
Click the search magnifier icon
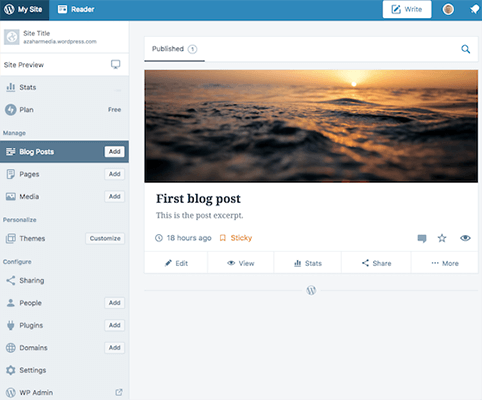pyautogui.click(x=465, y=49)
